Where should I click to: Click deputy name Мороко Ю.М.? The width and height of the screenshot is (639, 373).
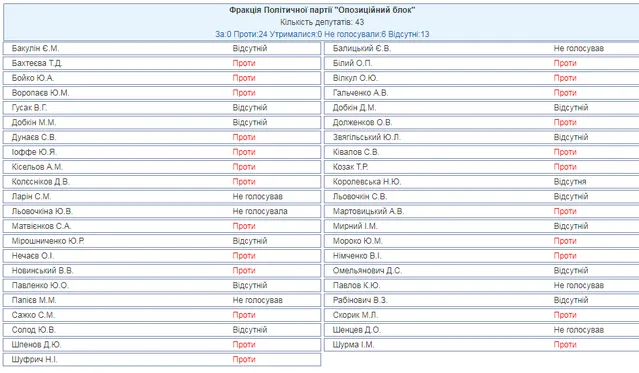pos(357,241)
